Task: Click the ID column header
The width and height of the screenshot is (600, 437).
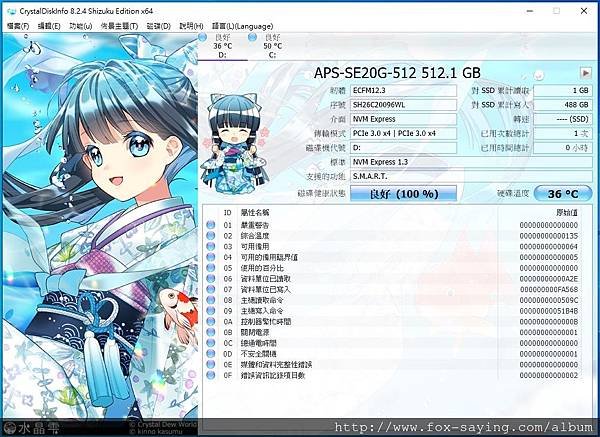Action: [227, 213]
